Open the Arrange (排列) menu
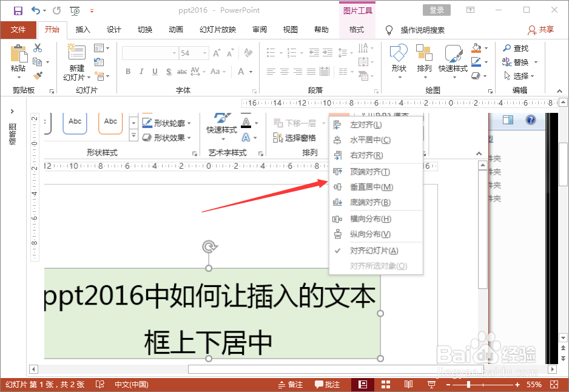 tap(424, 61)
